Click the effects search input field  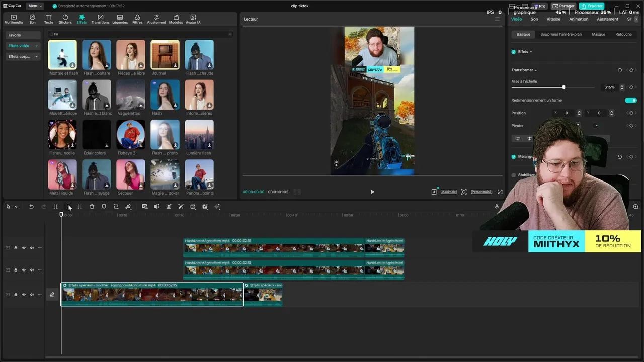point(140,34)
